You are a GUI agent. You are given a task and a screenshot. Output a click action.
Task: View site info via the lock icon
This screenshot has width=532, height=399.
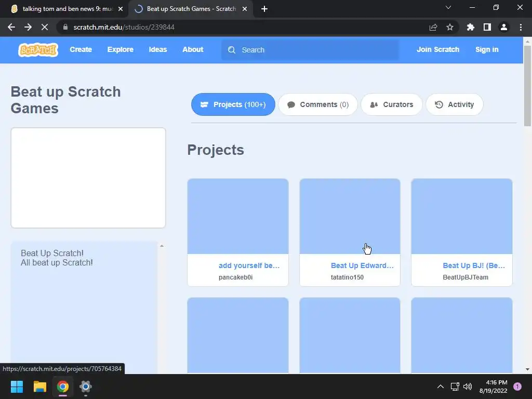(x=65, y=27)
